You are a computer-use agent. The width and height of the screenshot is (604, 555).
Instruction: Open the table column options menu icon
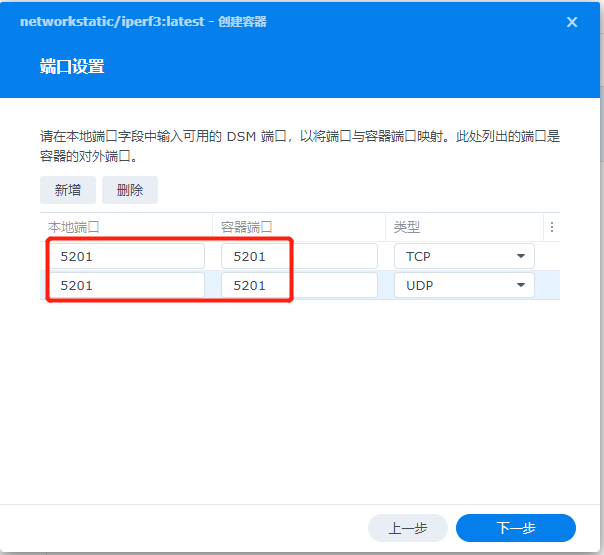(x=552, y=227)
